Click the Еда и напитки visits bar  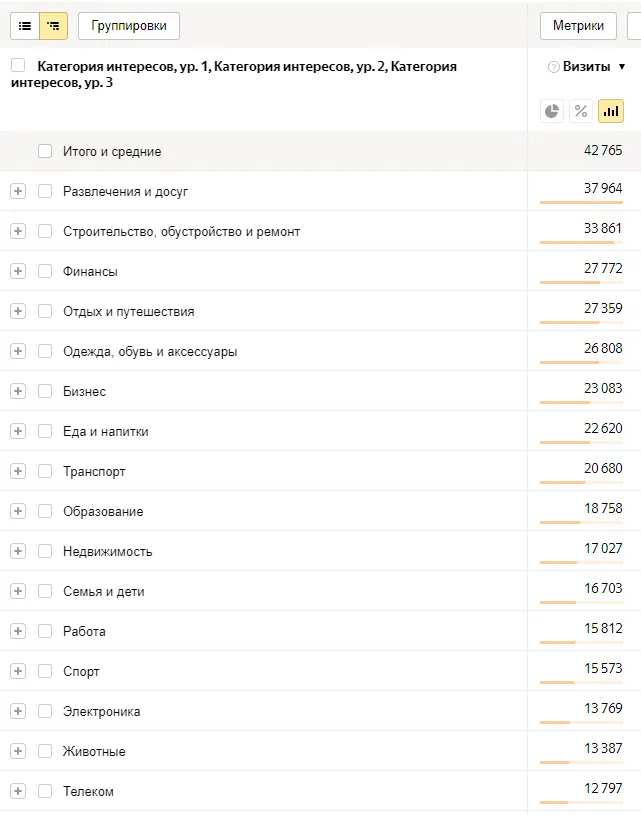(x=580, y=443)
